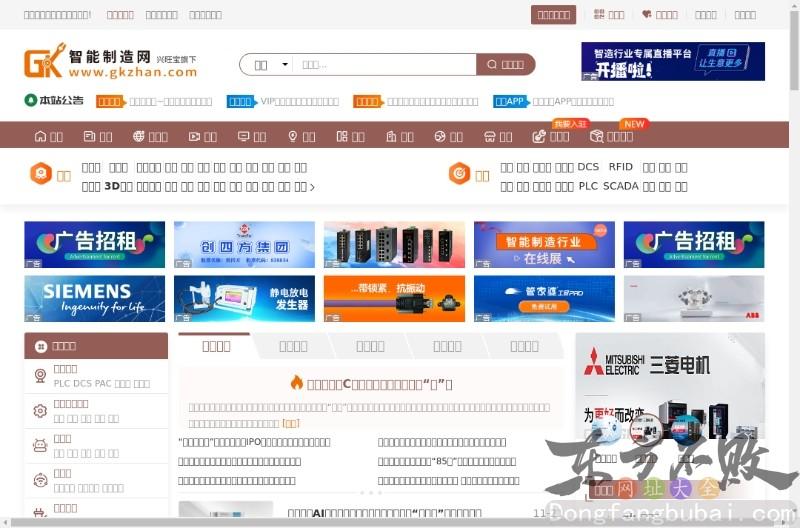Click the robot head icon in the category sidebar
Image resolution: width=800 pixels, height=528 pixels.
pyautogui.click(x=40, y=446)
